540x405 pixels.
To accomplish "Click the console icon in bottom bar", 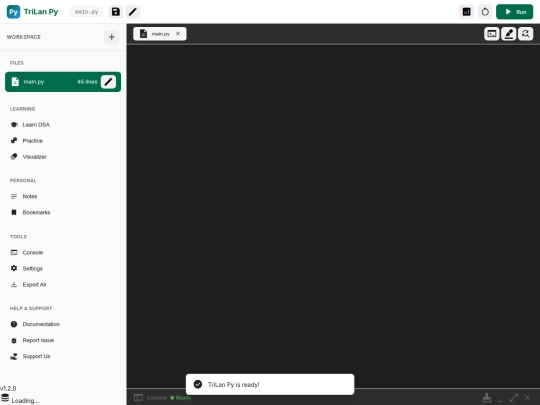I will (x=138, y=398).
